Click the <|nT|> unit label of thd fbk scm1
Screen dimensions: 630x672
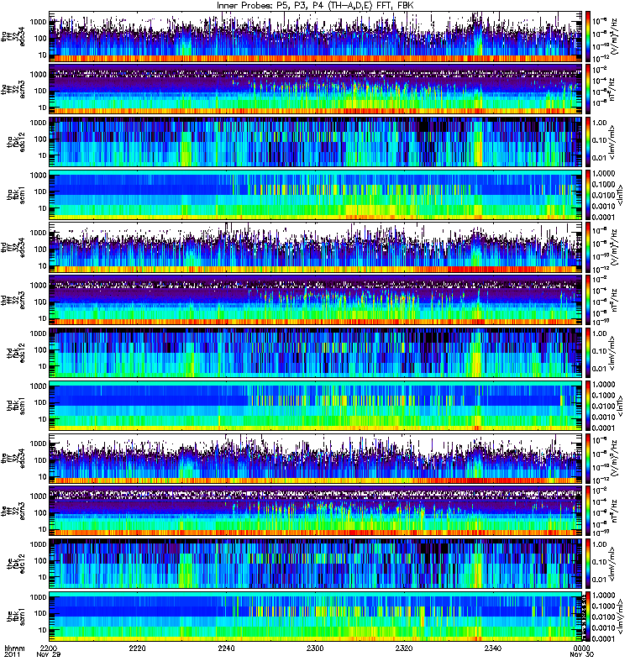coord(620,406)
